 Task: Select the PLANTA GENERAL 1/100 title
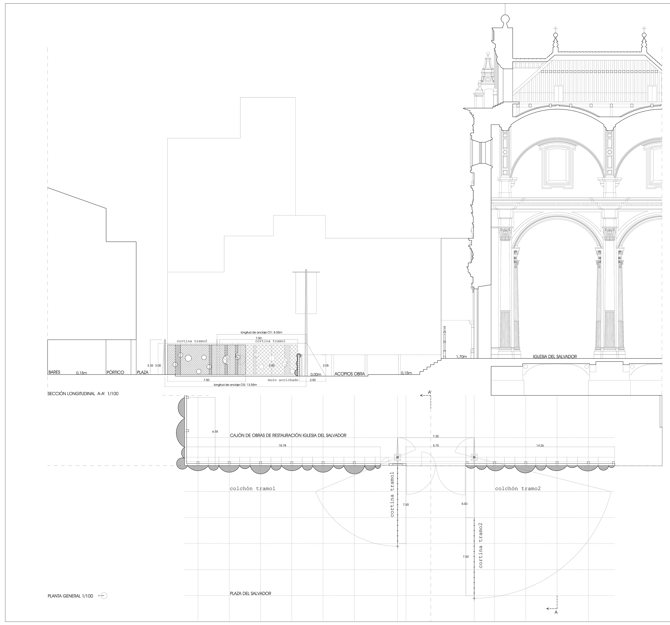point(66,595)
